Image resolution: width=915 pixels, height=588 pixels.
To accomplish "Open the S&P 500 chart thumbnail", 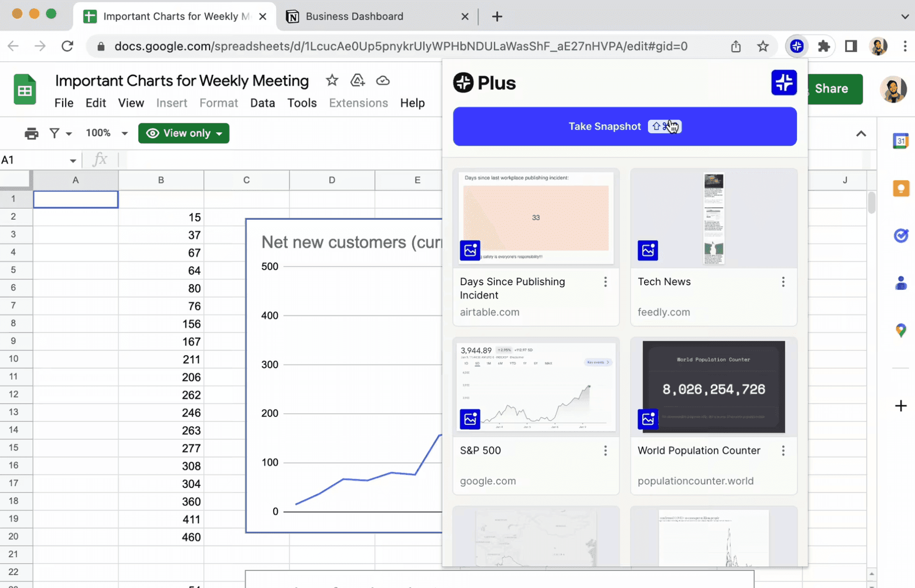I will [536, 387].
